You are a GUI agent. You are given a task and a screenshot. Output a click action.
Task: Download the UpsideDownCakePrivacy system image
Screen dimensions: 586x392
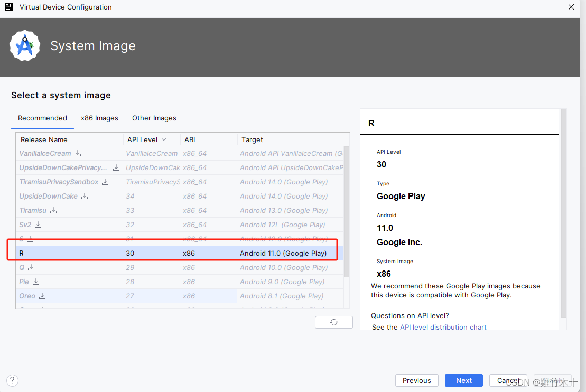click(116, 167)
